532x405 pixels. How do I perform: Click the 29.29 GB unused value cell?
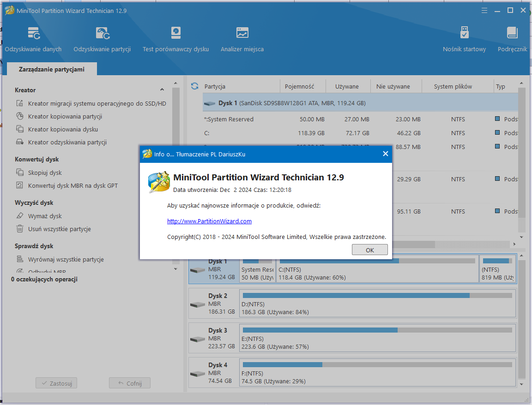(409, 179)
